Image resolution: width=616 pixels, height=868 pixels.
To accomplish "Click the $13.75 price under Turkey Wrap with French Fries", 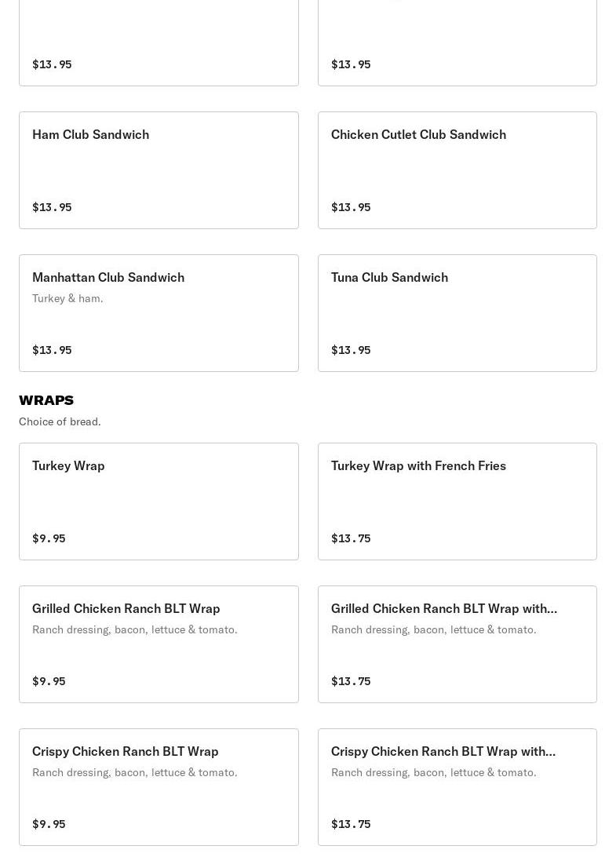I will click(351, 538).
